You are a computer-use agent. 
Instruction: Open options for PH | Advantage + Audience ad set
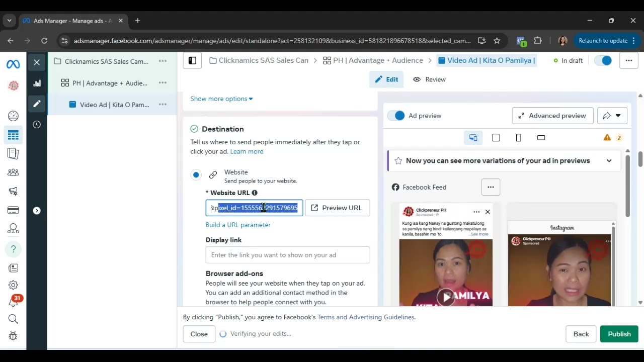pyautogui.click(x=163, y=83)
